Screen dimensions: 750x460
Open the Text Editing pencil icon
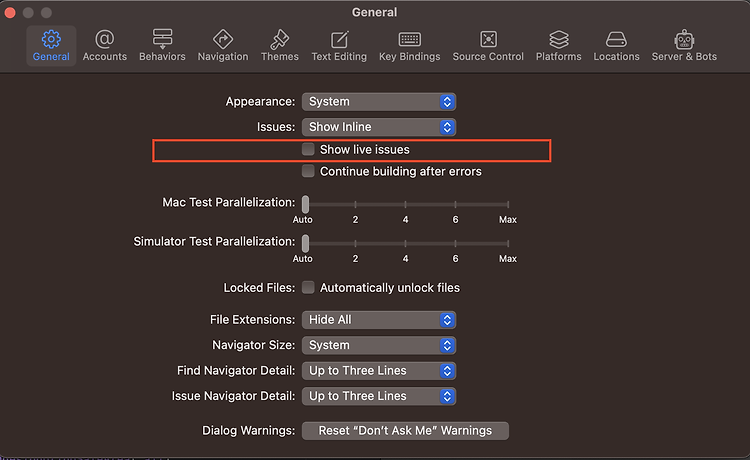point(339,39)
